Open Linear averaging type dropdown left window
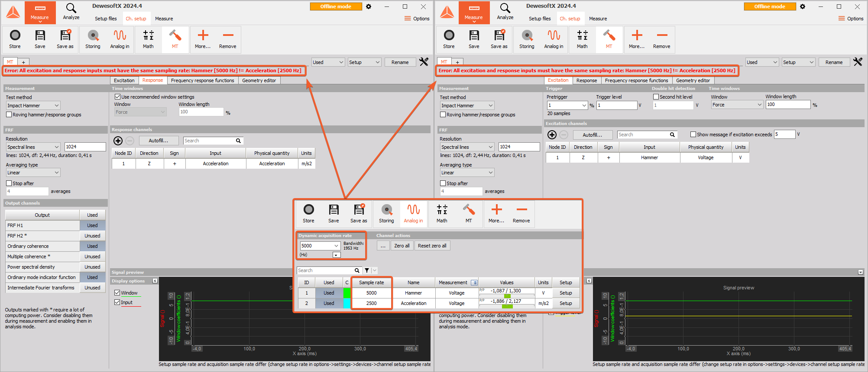This screenshot has width=868, height=372. (x=33, y=173)
